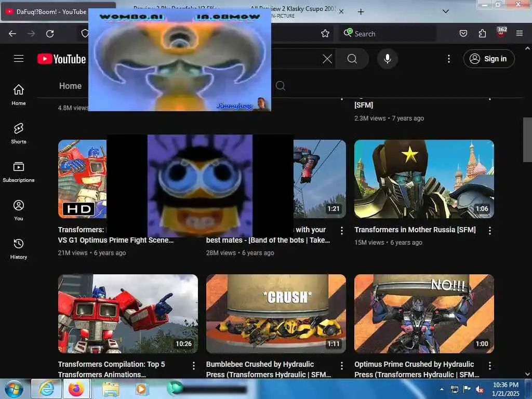This screenshot has width=532, height=399.
Task: Open History in the sidebar
Action: [19, 249]
